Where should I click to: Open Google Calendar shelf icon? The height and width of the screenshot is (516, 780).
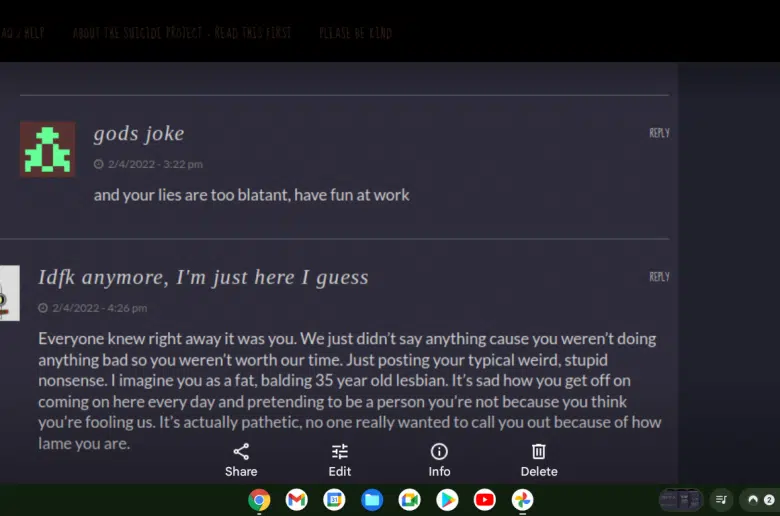pyautogui.click(x=334, y=500)
